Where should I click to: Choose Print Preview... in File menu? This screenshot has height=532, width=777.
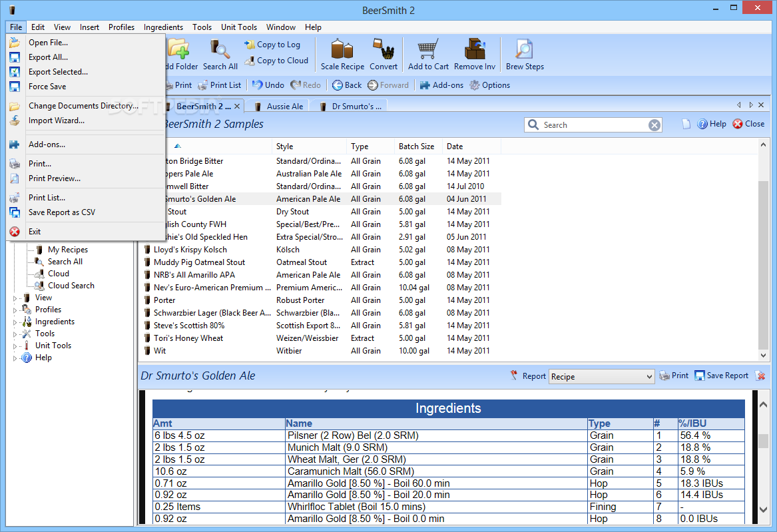tap(86, 178)
